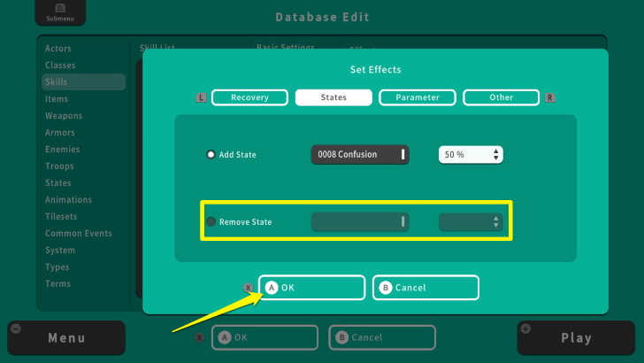644x363 pixels.
Task: Adjust the Remove State percentage stepper
Action: tap(471, 222)
